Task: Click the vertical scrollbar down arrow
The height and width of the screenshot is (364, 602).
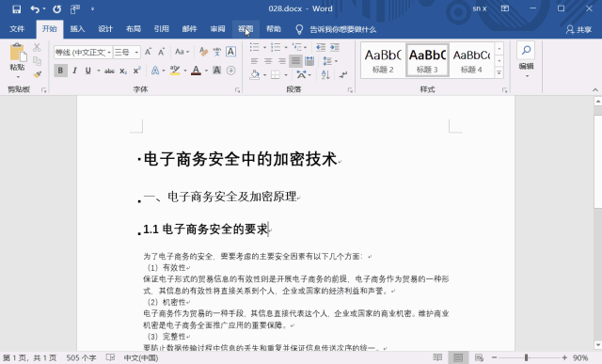Action: point(598,345)
